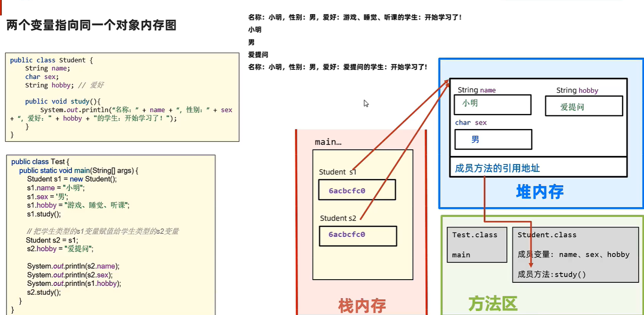Click the standalone 爱提问 console output line

pyautogui.click(x=258, y=55)
